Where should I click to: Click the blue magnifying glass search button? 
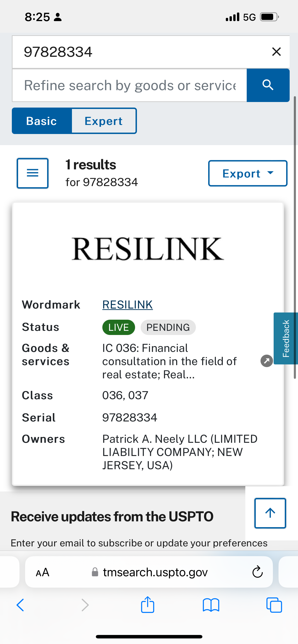point(268,85)
